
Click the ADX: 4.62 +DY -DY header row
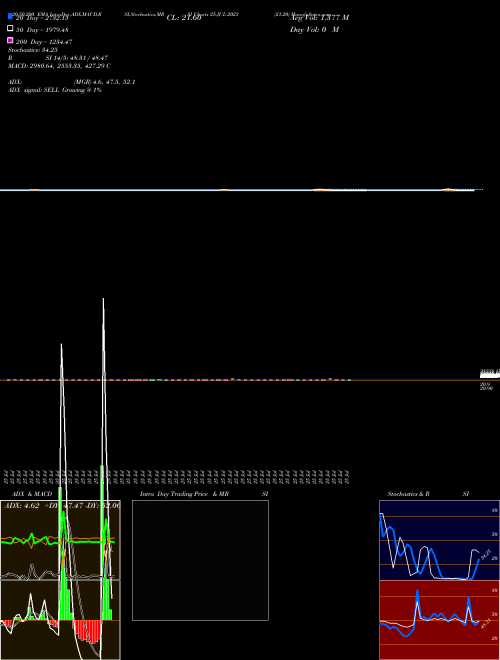tap(61, 505)
